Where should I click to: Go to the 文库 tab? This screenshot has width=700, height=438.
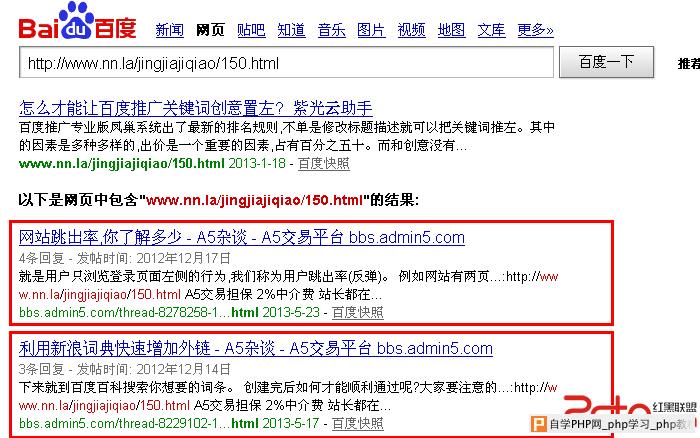coord(492,30)
